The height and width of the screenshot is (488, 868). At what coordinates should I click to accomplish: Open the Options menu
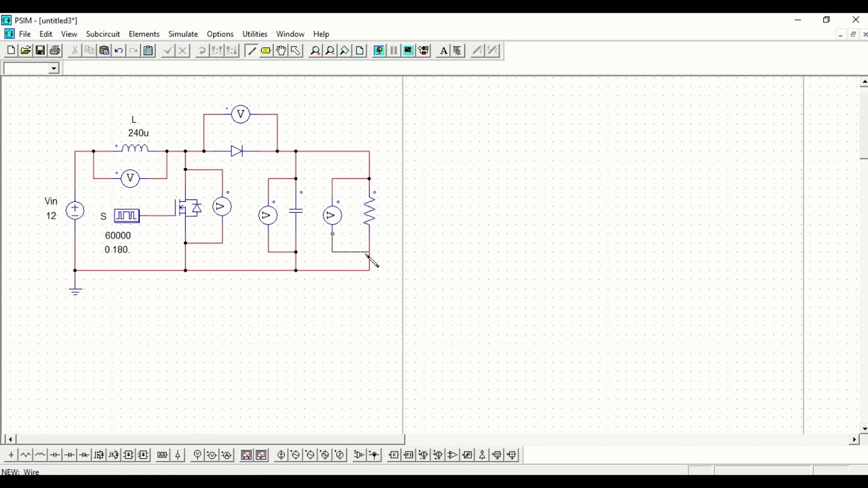click(220, 34)
